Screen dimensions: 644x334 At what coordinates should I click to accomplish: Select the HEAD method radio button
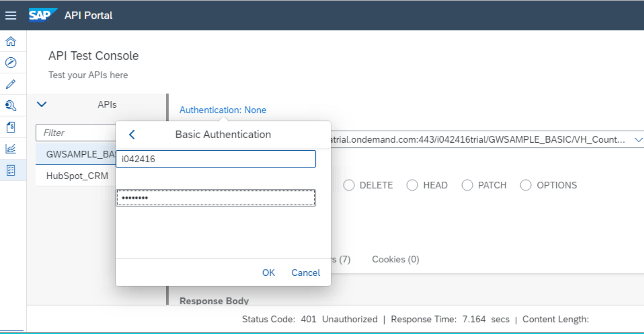[x=412, y=185]
